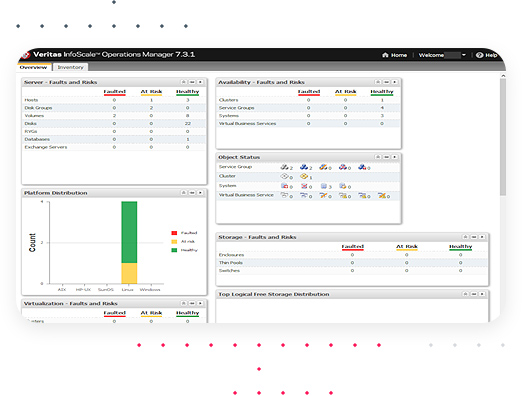522x396 pixels.
Task: Switch to the Inventory tab
Action: click(70, 67)
